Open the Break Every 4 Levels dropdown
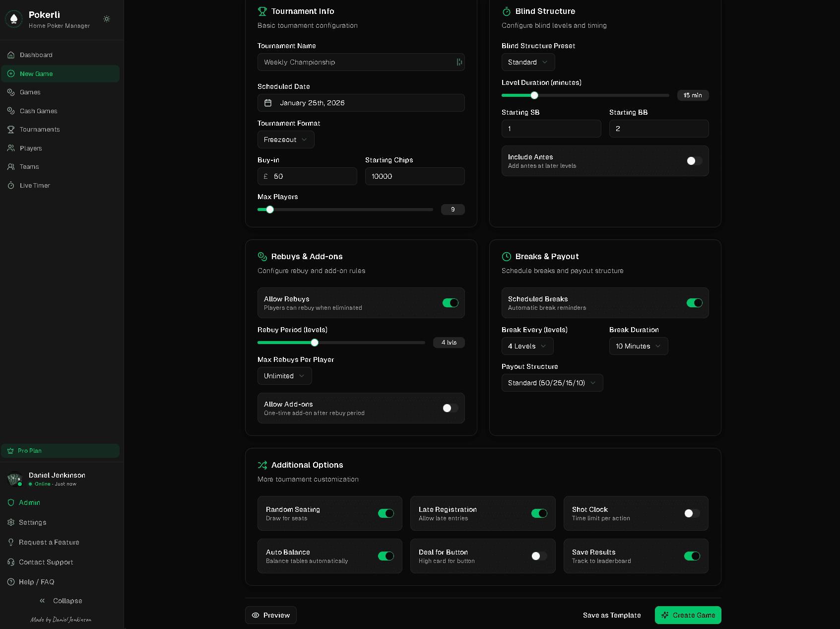 [527, 346]
